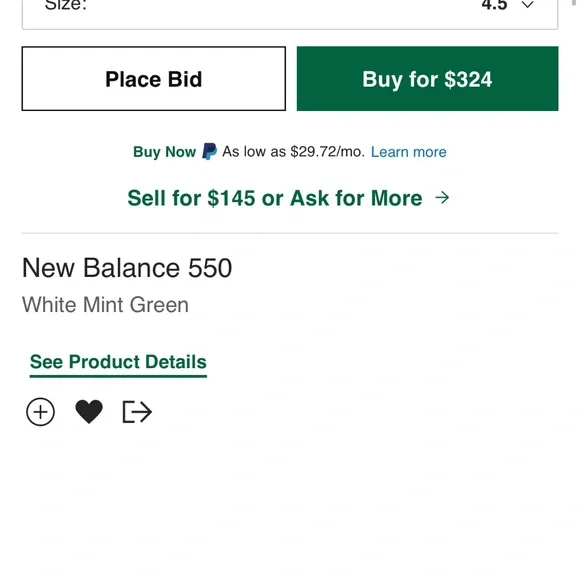The height and width of the screenshot is (580, 580).
Task: Click the underline beneath See Product Details
Action: click(118, 376)
